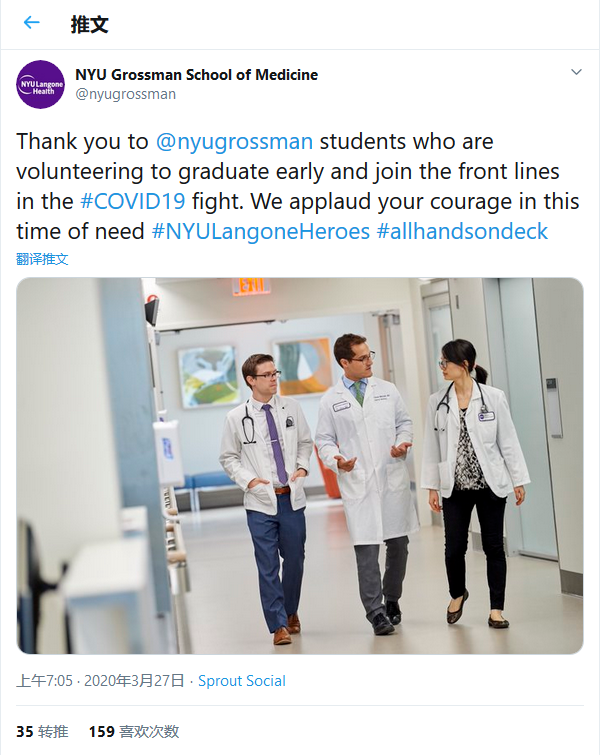View the 35 转推 retweets list

click(42, 731)
